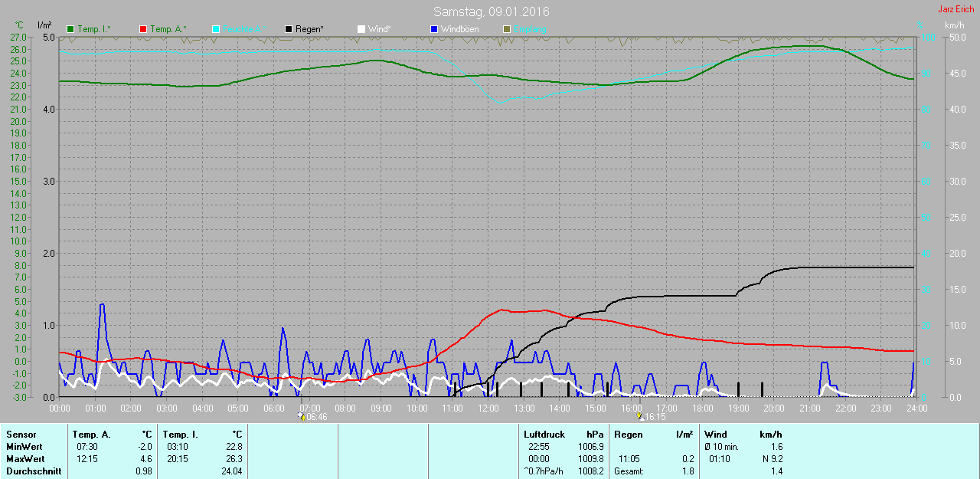The image size is (980, 479).
Task: Click the '27.0' temperature axis value
Action: [x=19, y=37]
